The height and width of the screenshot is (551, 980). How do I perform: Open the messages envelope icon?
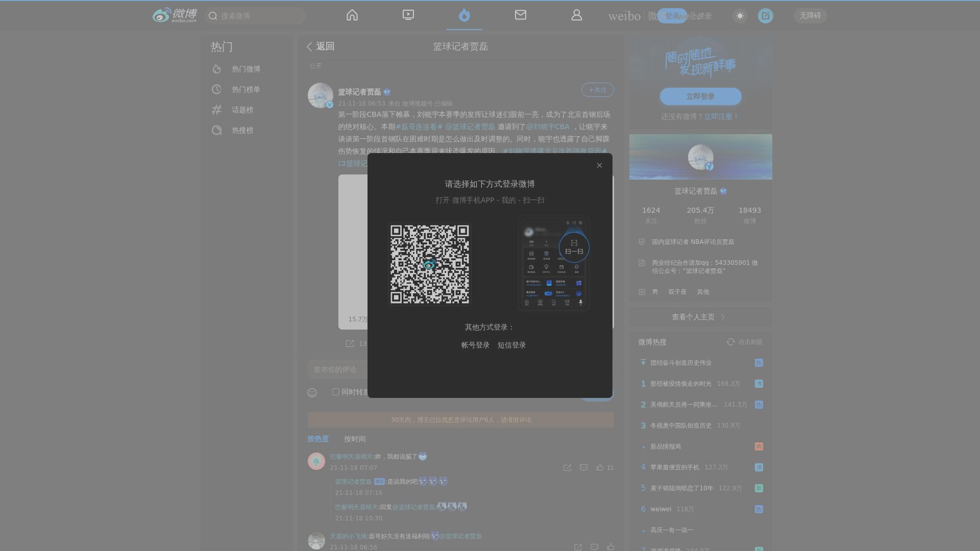coord(521,15)
